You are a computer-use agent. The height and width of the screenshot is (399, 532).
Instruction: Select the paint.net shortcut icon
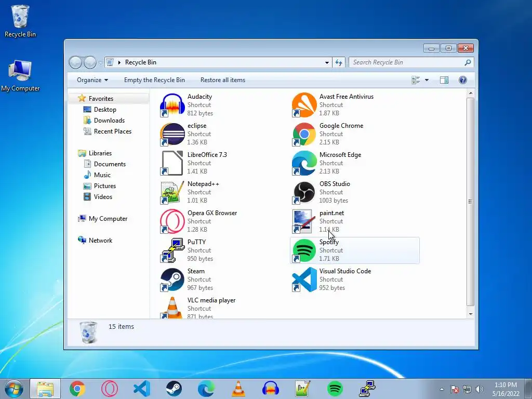click(x=304, y=221)
